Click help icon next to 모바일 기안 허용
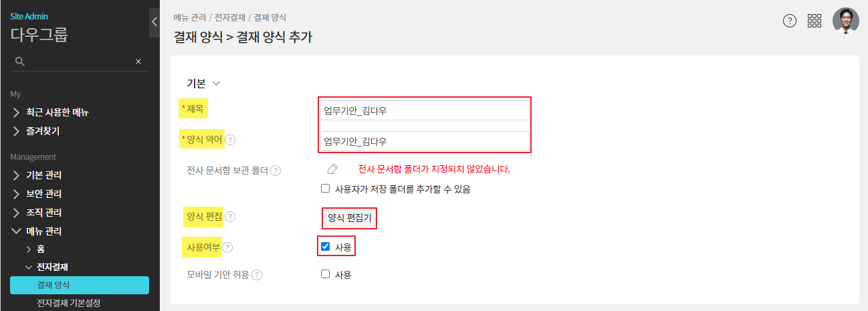 click(x=257, y=274)
